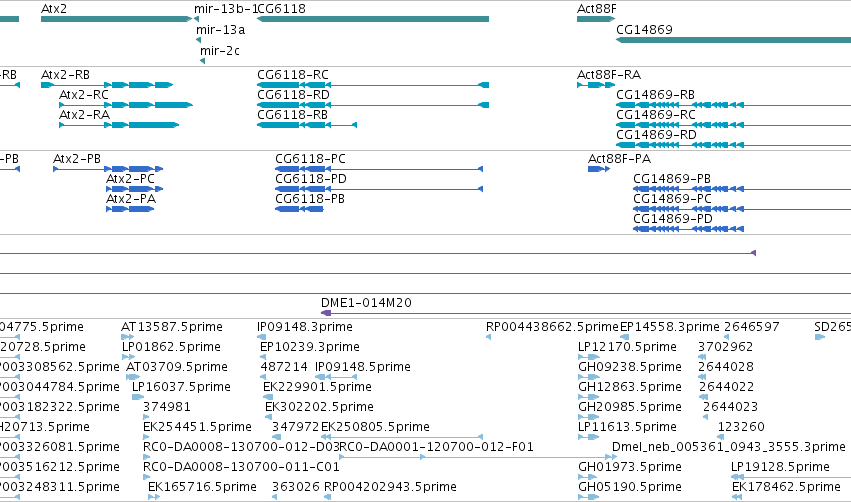Select the LP11613.5prime EST label

627,428
